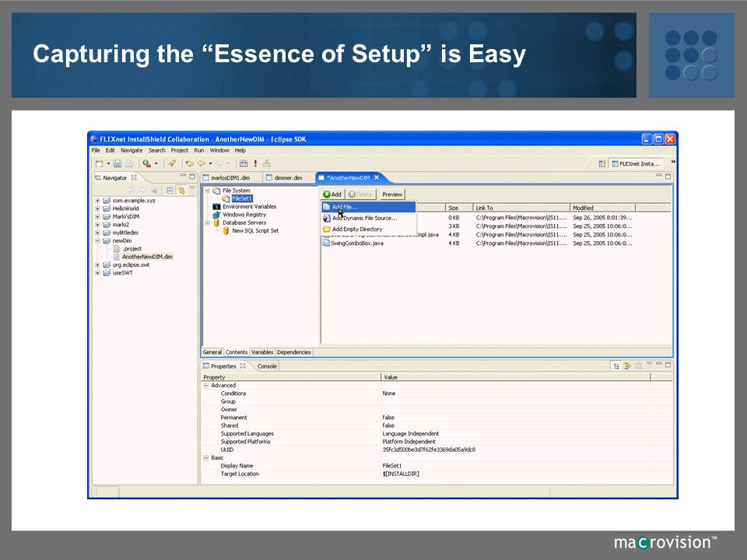747x560 pixels.
Task: Expand the com.example.xyz project
Action: coord(97,201)
